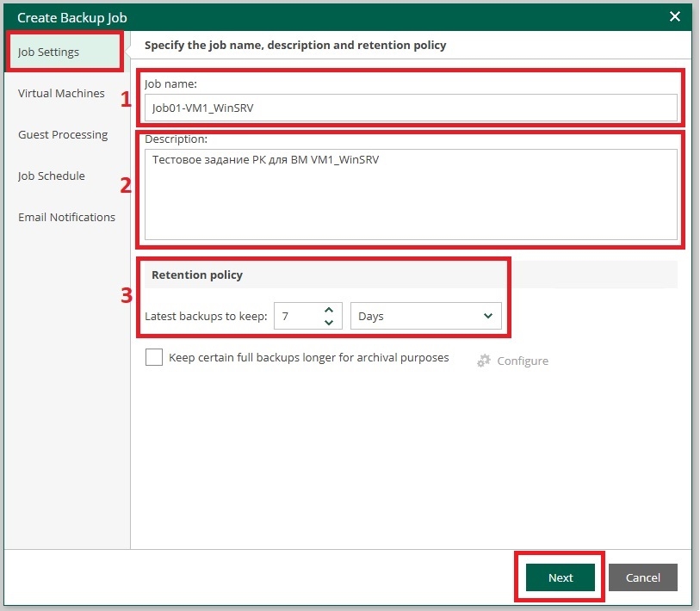Decrease latest backups to keep value

(x=329, y=322)
